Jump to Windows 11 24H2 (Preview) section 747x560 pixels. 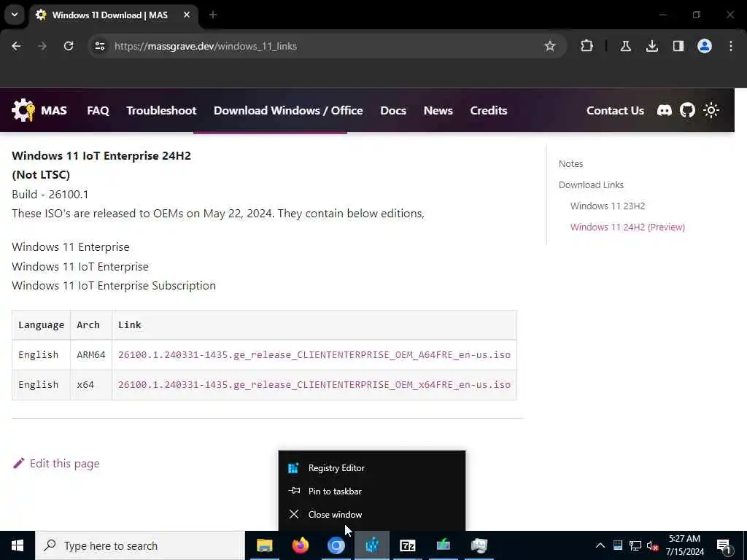627,227
